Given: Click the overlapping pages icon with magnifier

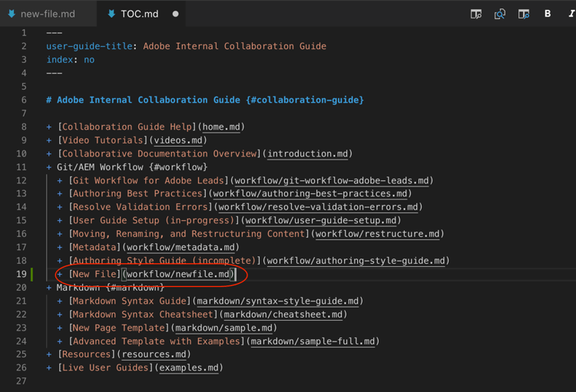Looking at the screenshot, I should 500,14.
